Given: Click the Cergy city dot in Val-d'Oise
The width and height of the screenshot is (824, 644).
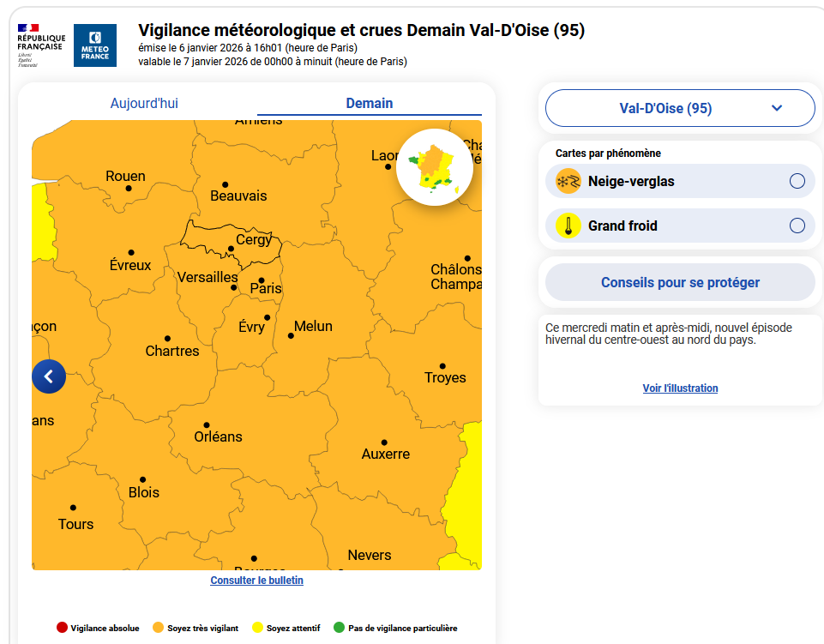Looking at the screenshot, I should (x=231, y=250).
